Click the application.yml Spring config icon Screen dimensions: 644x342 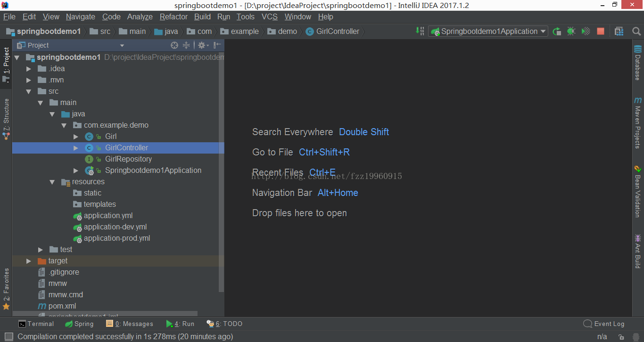[x=77, y=216]
